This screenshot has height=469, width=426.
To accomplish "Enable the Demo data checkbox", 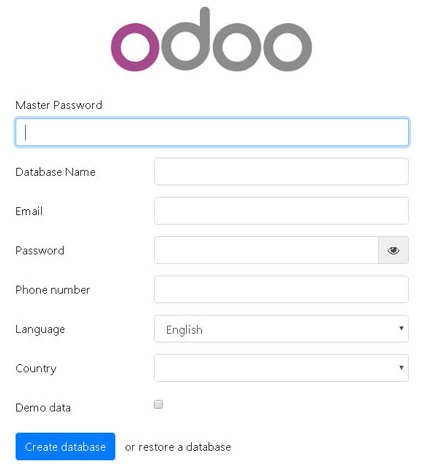I will (x=158, y=404).
